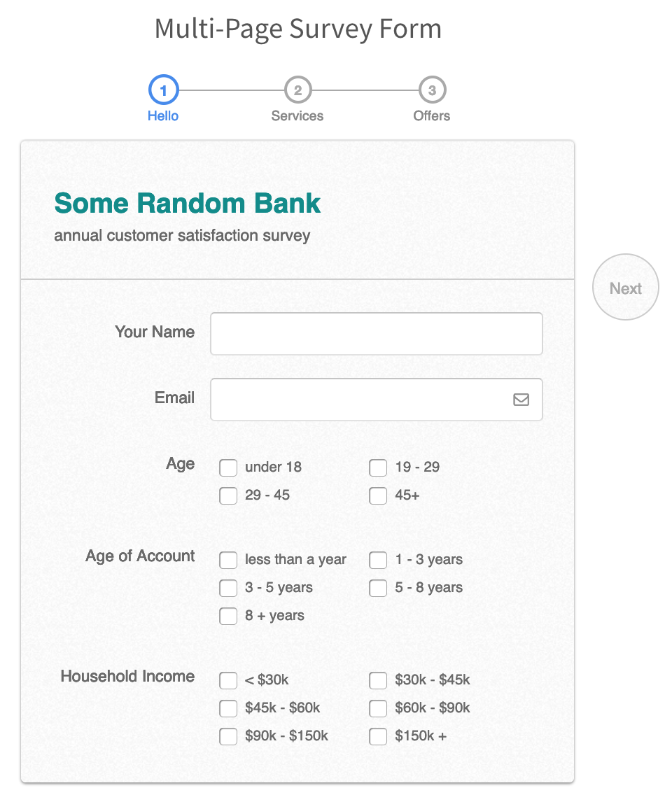Focus the Your Name text field
The height and width of the screenshot is (795, 672).
(376, 334)
